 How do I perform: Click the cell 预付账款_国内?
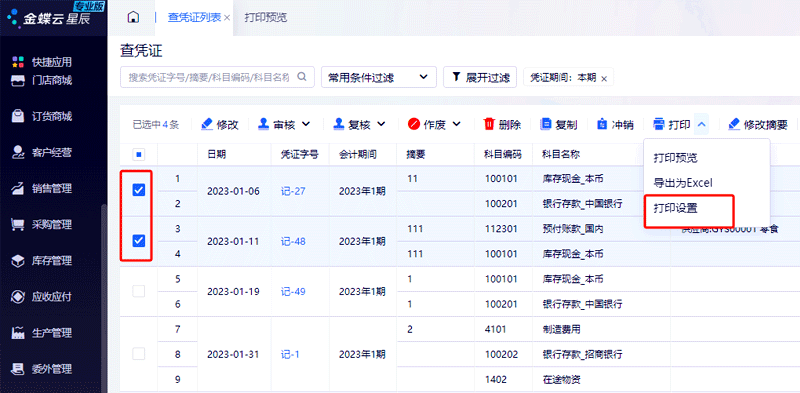[573, 229]
